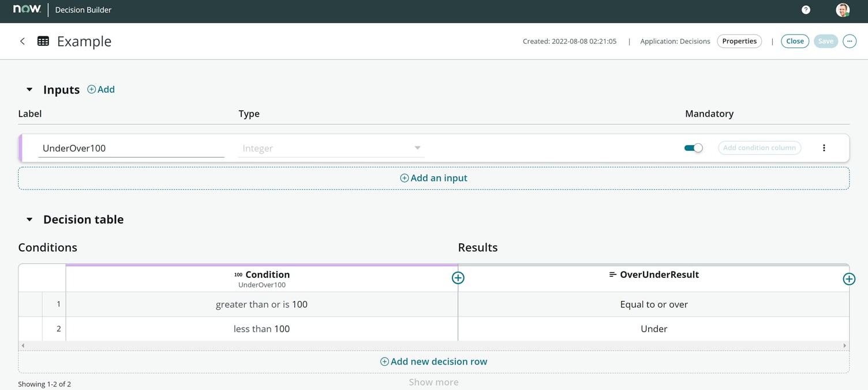Collapse the Inputs section

click(x=29, y=90)
